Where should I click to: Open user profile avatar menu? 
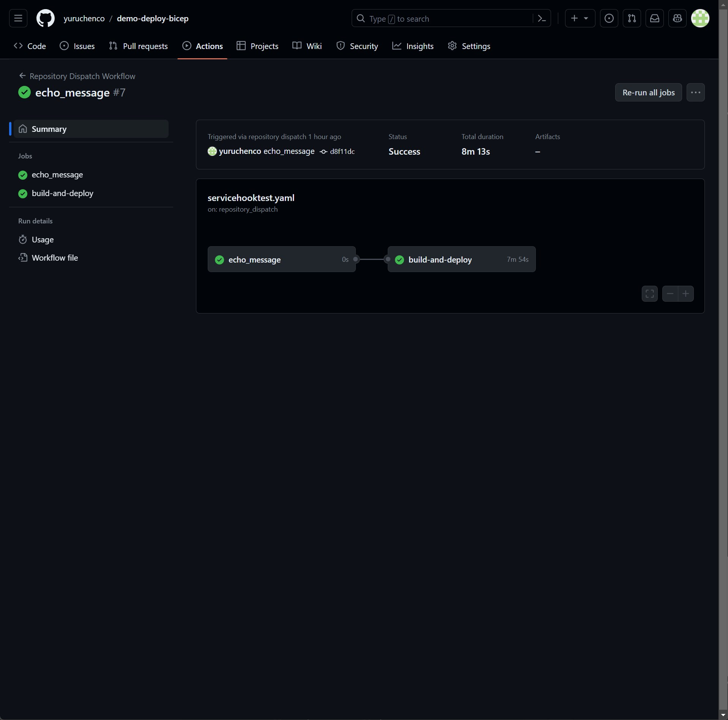(x=700, y=18)
